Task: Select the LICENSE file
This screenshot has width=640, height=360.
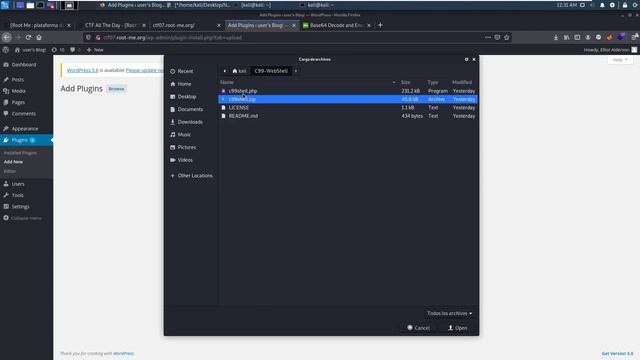Action: pos(348,108)
